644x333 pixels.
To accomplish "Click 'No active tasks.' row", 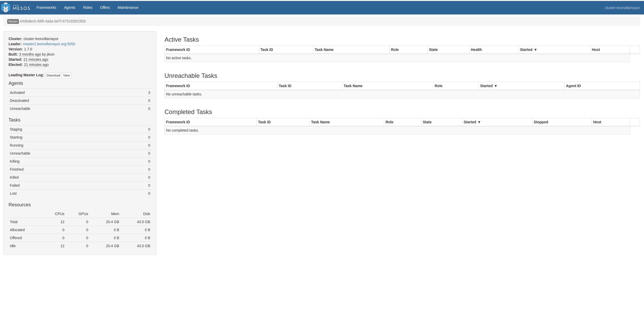I will pyautogui.click(x=397, y=58).
